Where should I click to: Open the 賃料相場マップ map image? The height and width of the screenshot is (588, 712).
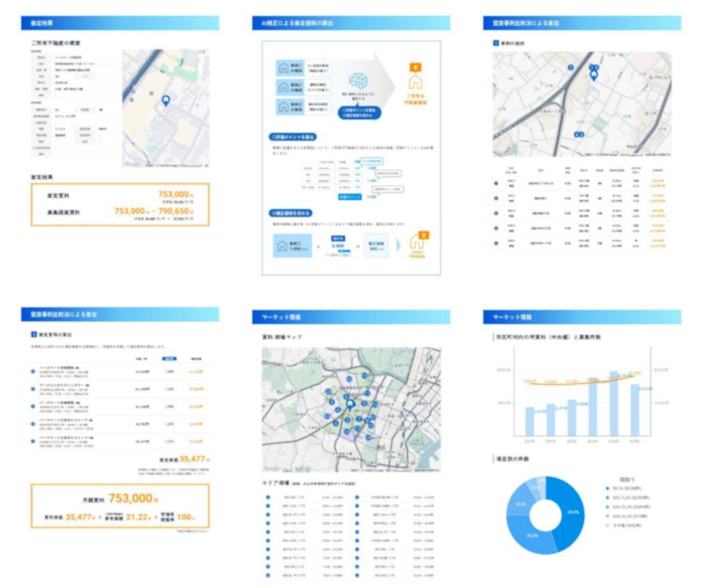[x=351, y=409]
